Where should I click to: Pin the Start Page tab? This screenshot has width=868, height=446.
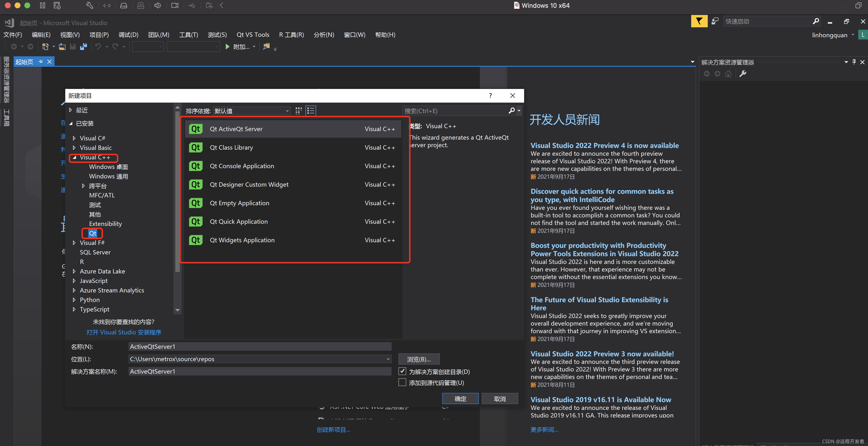click(x=41, y=61)
